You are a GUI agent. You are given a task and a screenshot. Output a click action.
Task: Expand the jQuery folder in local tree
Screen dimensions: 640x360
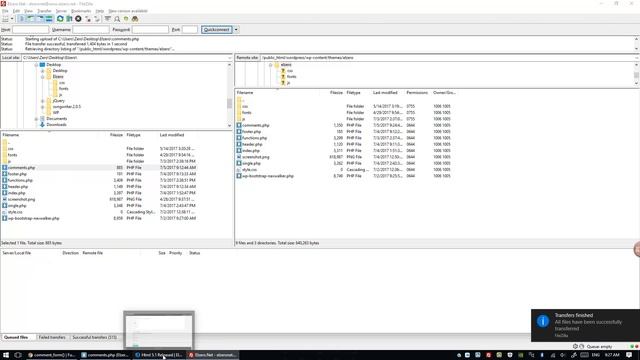42,101
